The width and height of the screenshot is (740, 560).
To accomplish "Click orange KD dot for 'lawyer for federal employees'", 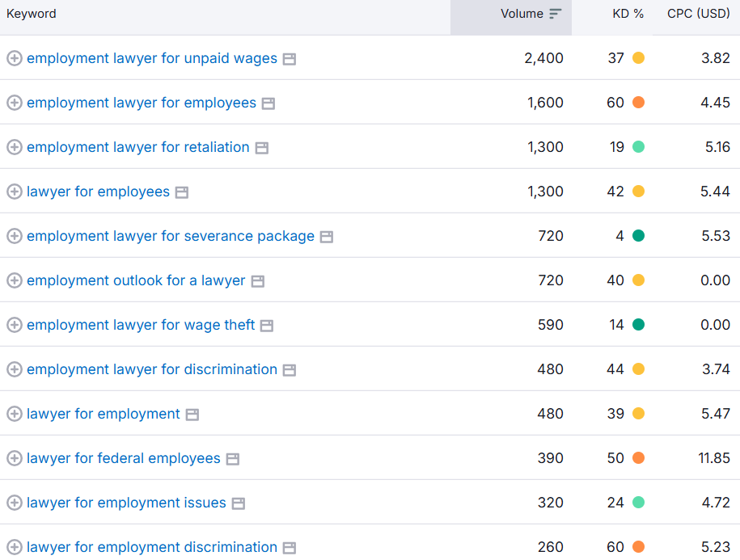I will click(x=638, y=458).
